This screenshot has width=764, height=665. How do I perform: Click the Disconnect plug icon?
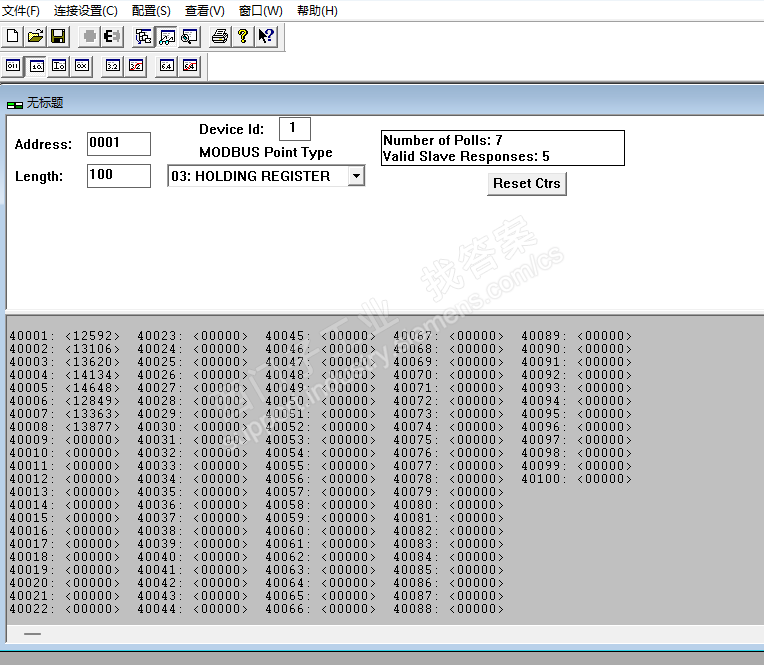pyautogui.click(x=112, y=37)
